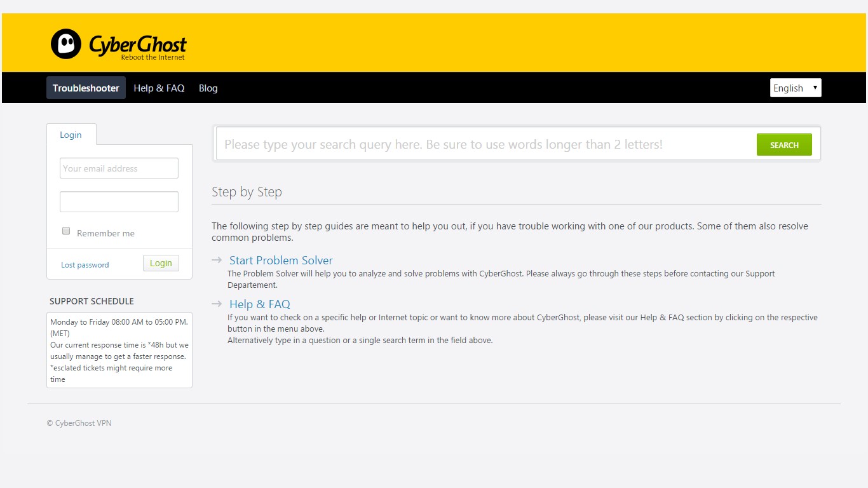Click the Login submit button
The width and height of the screenshot is (868, 488).
point(161,263)
